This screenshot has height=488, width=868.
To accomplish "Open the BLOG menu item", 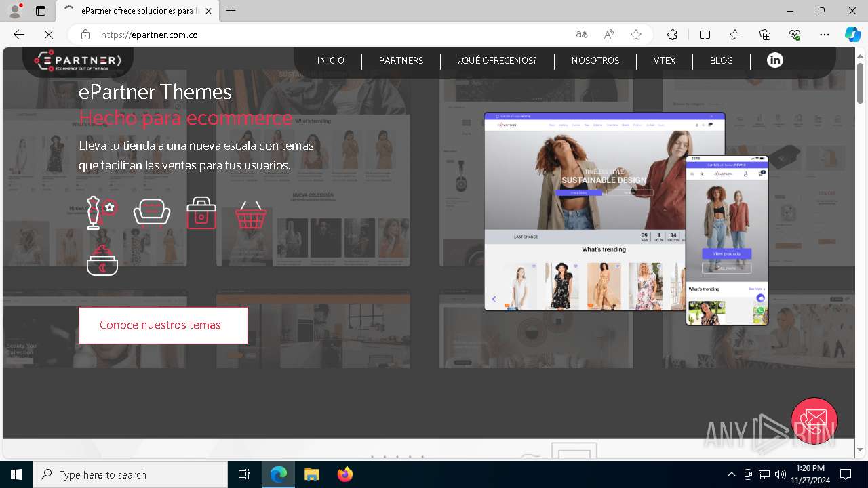I will (x=722, y=60).
